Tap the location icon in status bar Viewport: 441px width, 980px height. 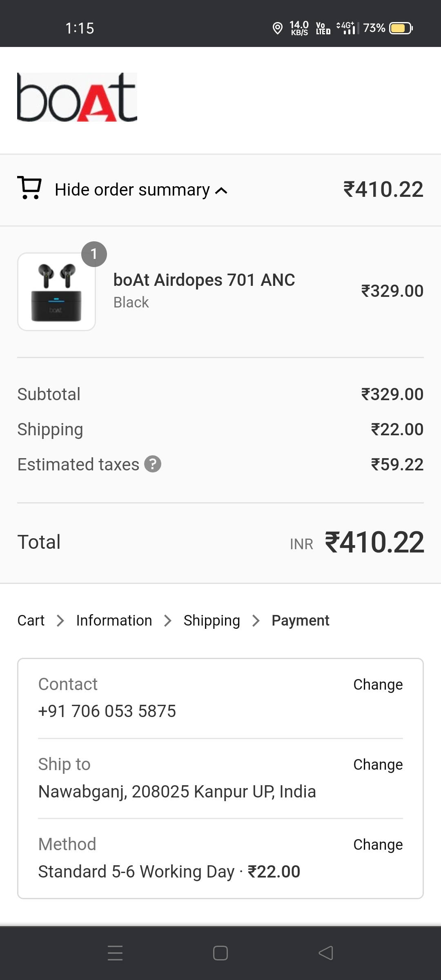point(278,28)
